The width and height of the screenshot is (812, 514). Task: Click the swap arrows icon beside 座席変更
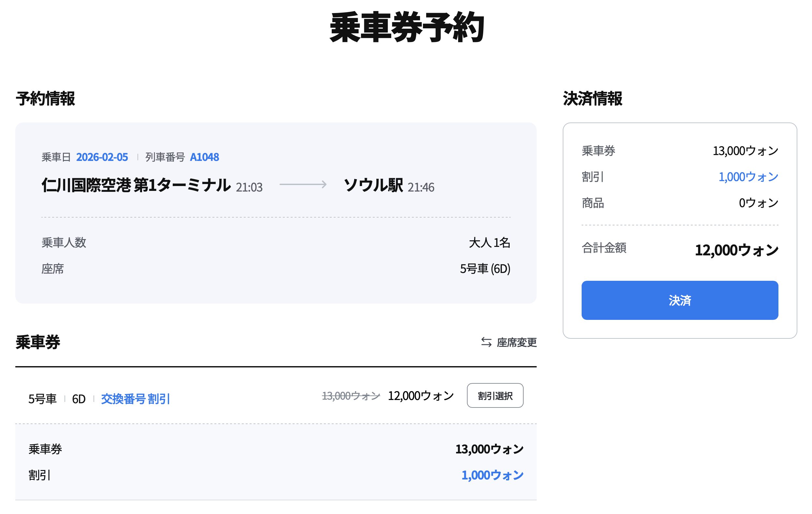point(486,342)
